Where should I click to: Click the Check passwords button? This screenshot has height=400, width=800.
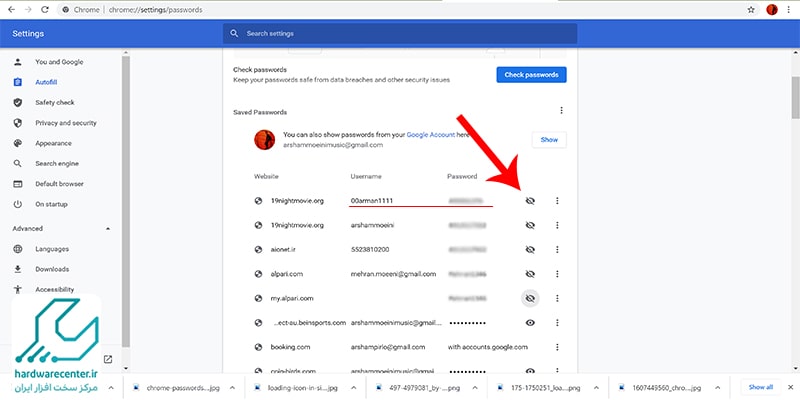(x=531, y=74)
